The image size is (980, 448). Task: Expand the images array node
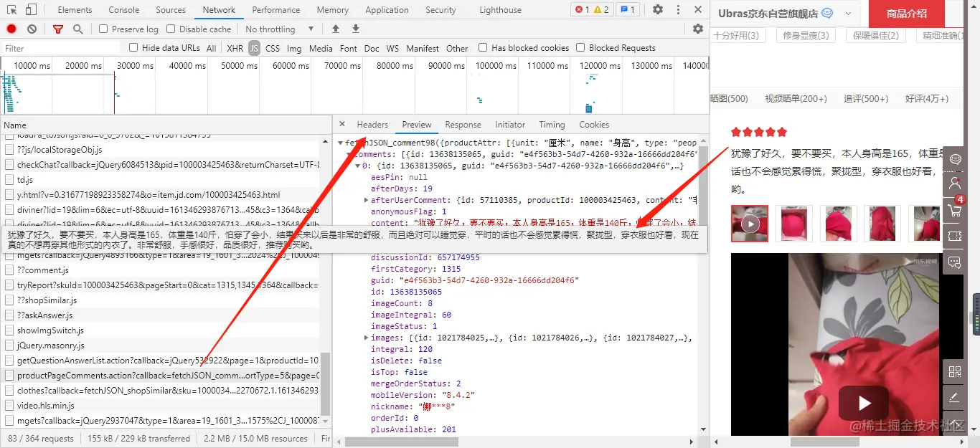click(x=367, y=338)
